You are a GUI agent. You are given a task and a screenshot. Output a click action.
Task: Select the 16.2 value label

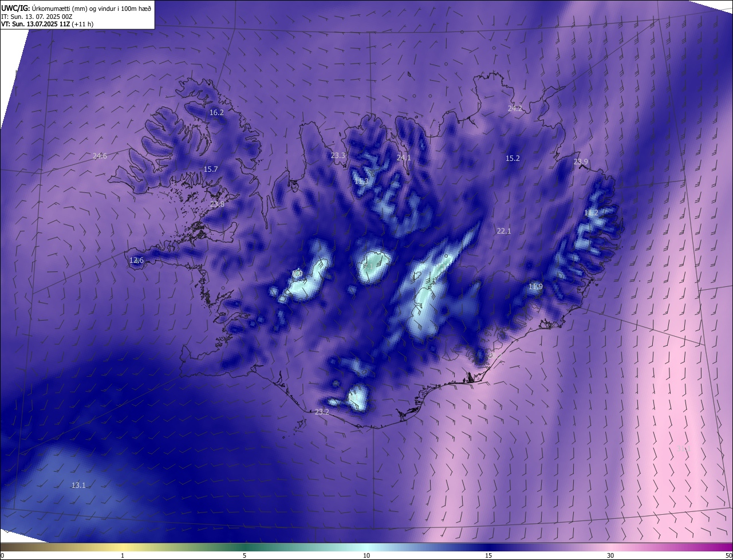coord(216,113)
